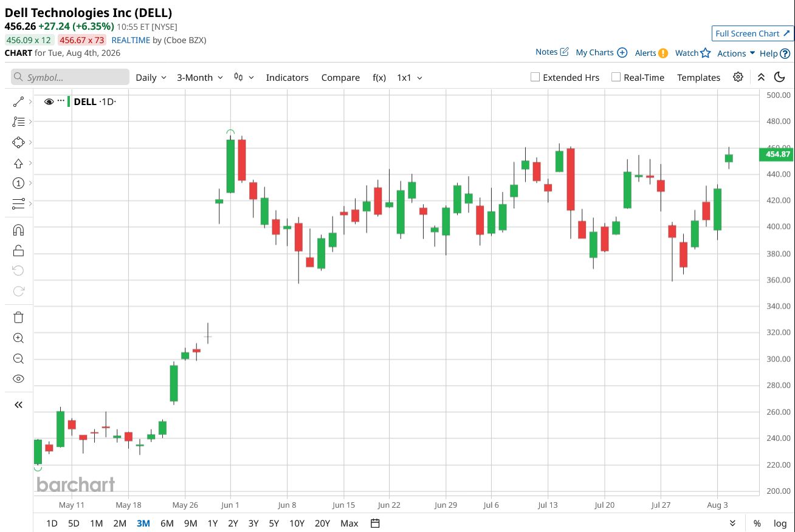The image size is (795, 532).
Task: Select the 2M time range
Action: pos(120,523)
